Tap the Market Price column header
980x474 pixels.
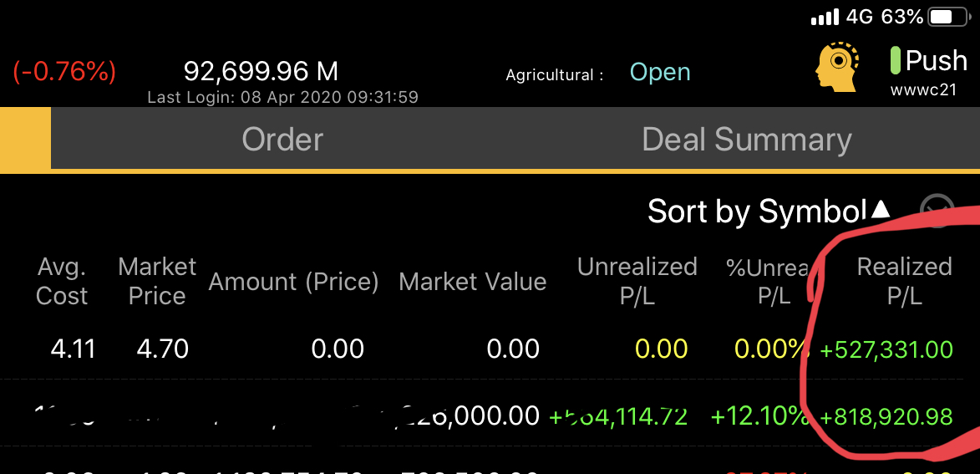[157, 282]
